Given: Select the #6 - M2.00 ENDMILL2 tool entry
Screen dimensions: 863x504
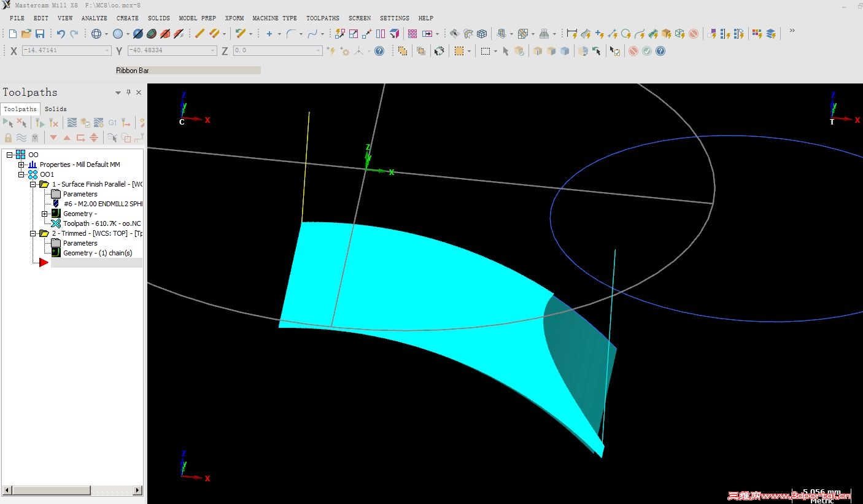Looking at the screenshot, I should point(103,204).
